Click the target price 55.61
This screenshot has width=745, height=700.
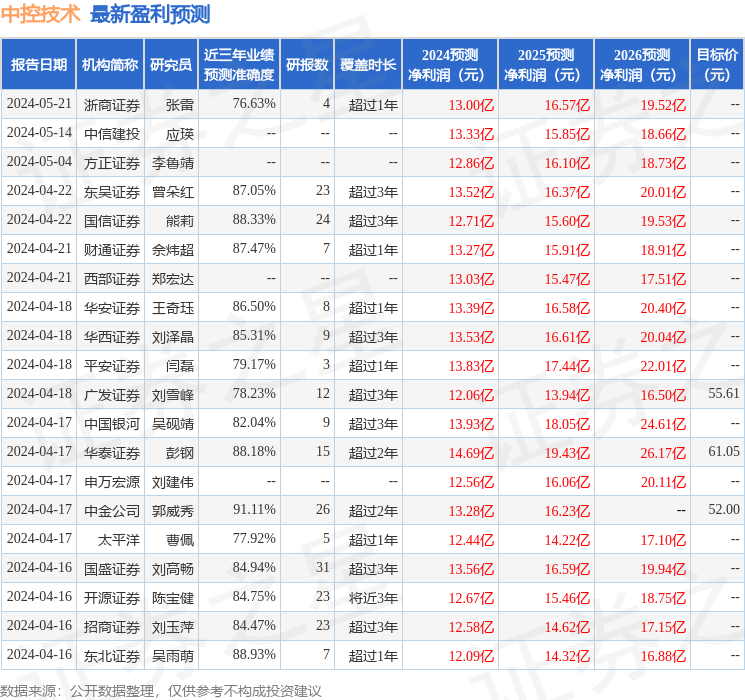tap(724, 393)
